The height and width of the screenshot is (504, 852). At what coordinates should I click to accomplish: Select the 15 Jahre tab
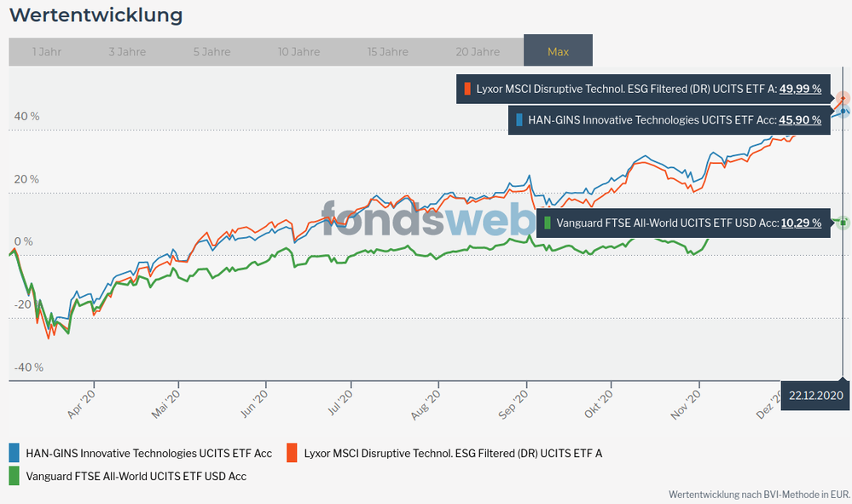(388, 52)
